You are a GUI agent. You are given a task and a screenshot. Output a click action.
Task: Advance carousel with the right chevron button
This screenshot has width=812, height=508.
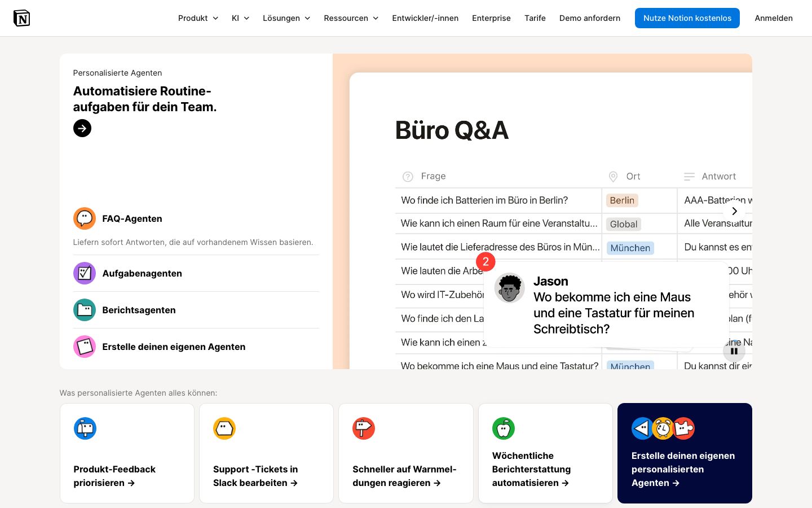point(734,211)
